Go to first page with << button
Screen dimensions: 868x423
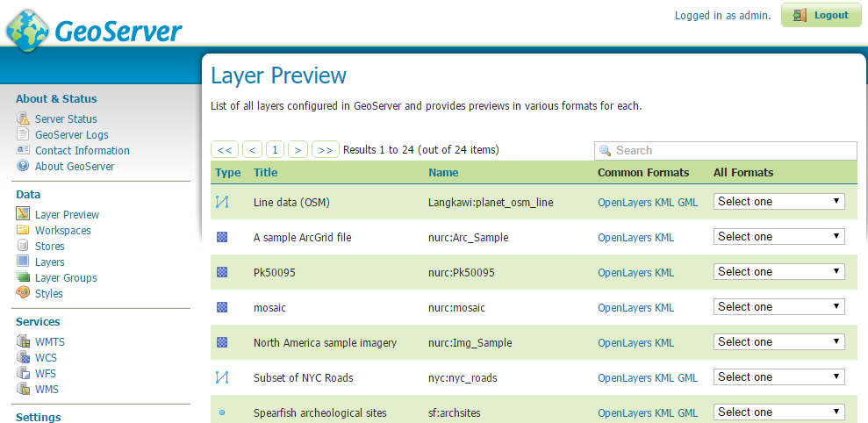[x=225, y=149]
